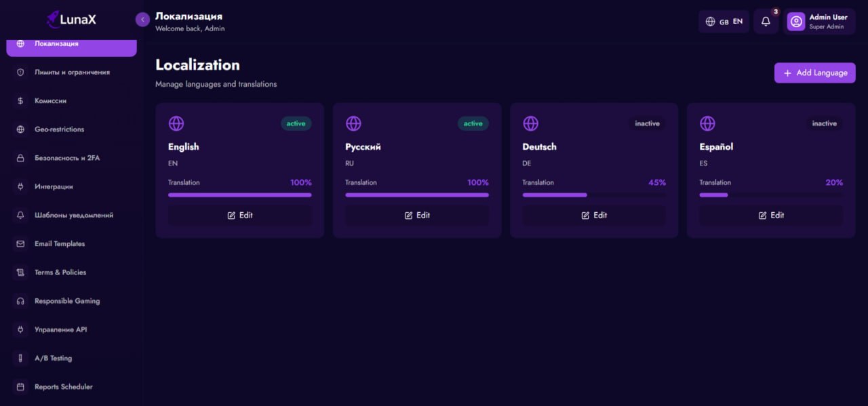Click the headphones icon for Responsible Gaming
The height and width of the screenshot is (406, 868).
pyautogui.click(x=20, y=301)
